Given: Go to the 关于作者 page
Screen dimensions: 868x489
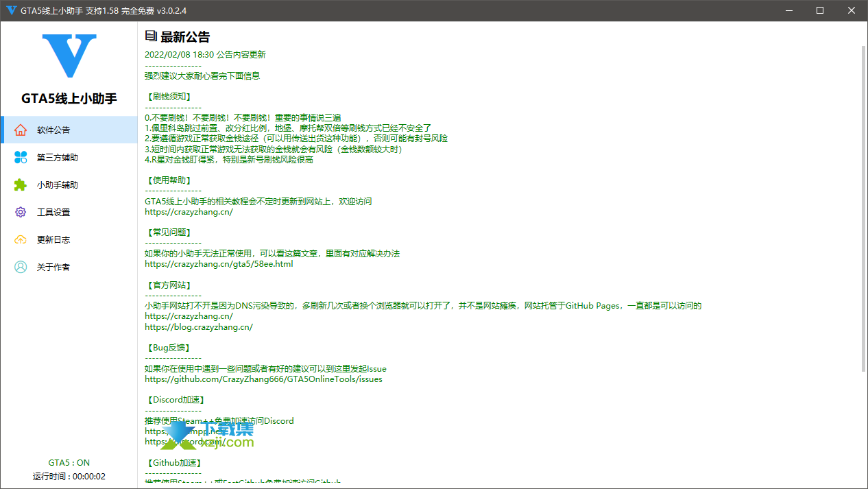Looking at the screenshot, I should [x=69, y=267].
